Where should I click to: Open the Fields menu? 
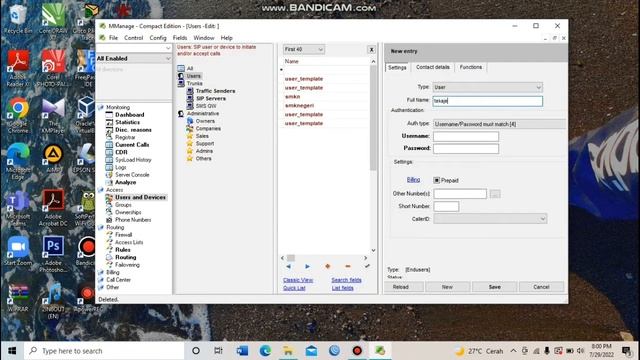180,38
